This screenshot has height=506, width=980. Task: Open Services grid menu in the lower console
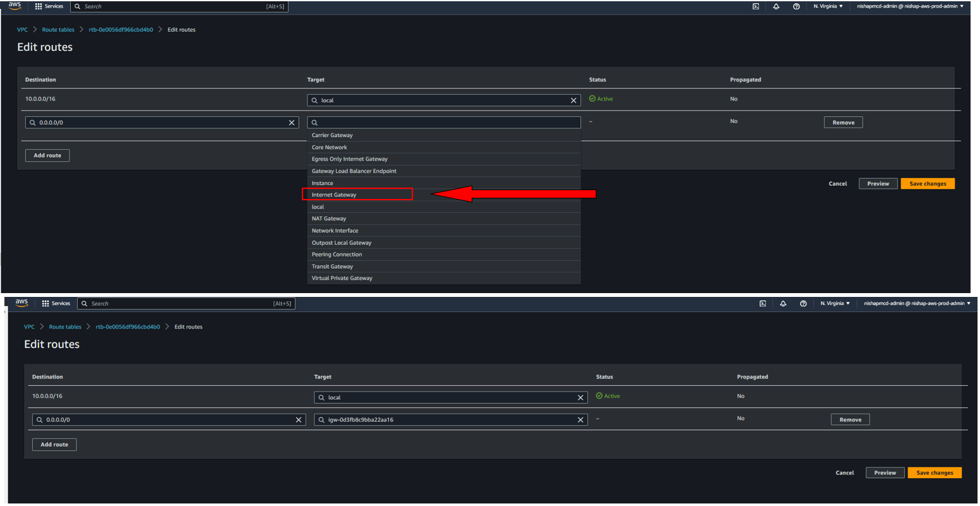click(x=56, y=304)
